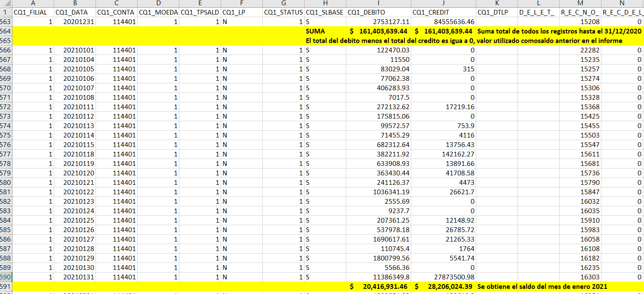Select column A header
This screenshot has width=644, height=294.
tap(34, 3)
